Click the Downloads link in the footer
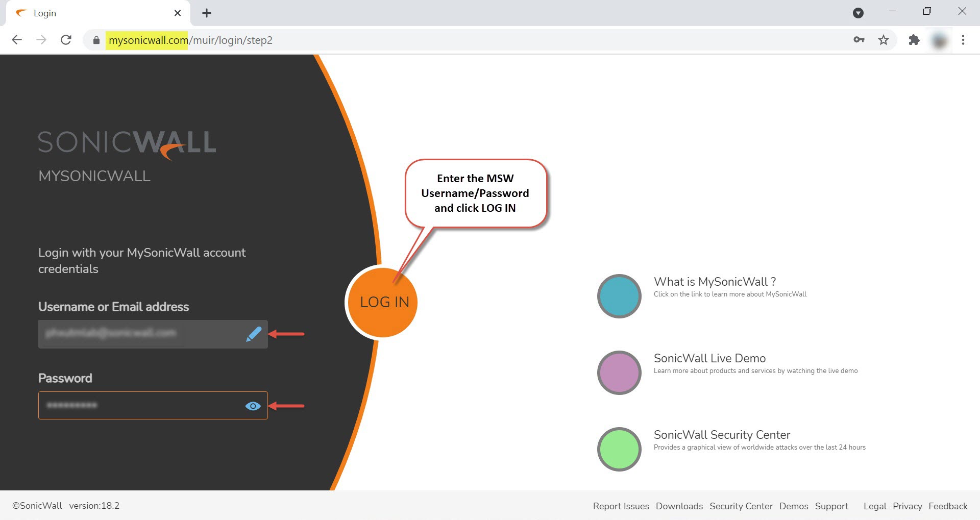Screen dimensions: 980x520 [x=679, y=506]
